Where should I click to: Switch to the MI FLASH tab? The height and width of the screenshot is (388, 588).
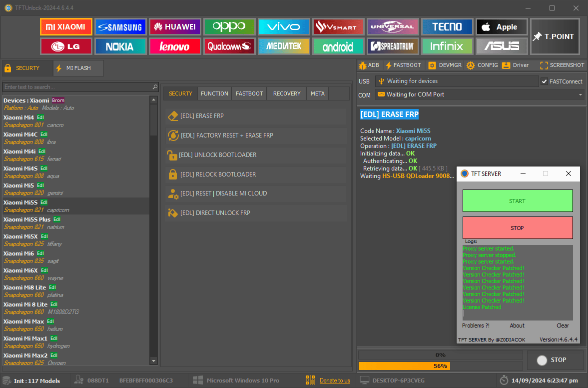[x=78, y=67]
